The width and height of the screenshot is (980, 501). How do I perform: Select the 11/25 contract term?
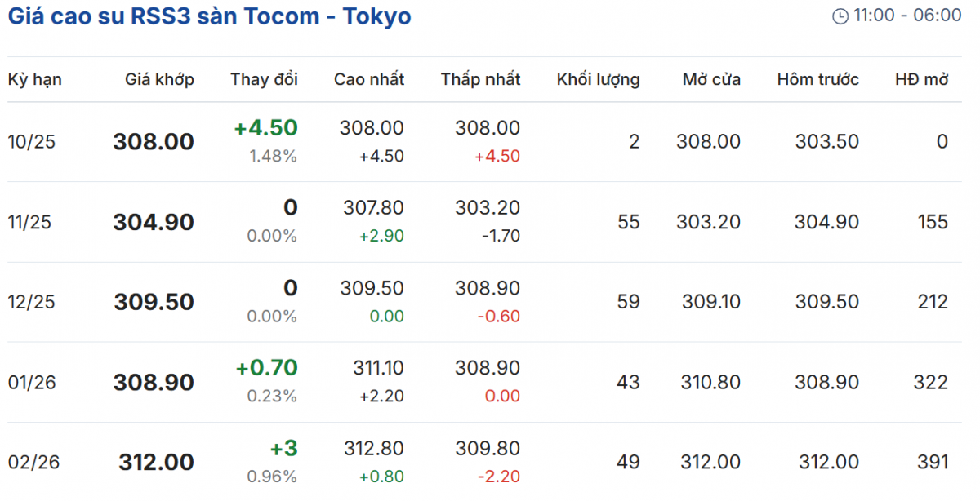pyautogui.click(x=30, y=222)
